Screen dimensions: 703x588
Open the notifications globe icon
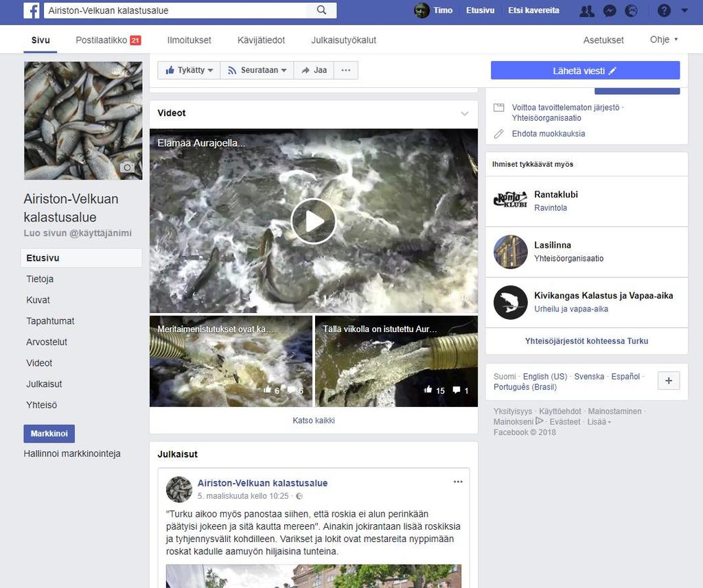click(632, 10)
